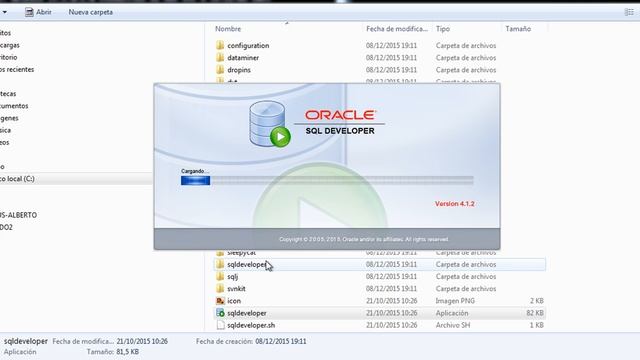Open the recent places sidebar item
Viewport: 640px width, 360px height.
(x=17, y=69)
